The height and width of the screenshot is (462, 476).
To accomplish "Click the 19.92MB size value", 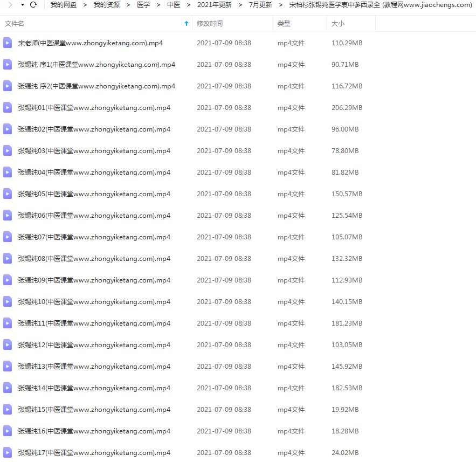I will coord(345,410).
